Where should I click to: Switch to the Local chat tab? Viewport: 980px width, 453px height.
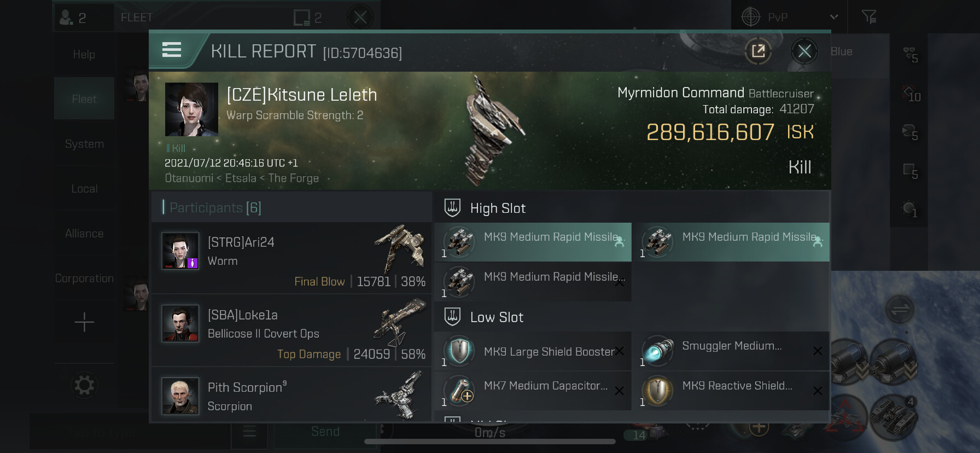84,189
